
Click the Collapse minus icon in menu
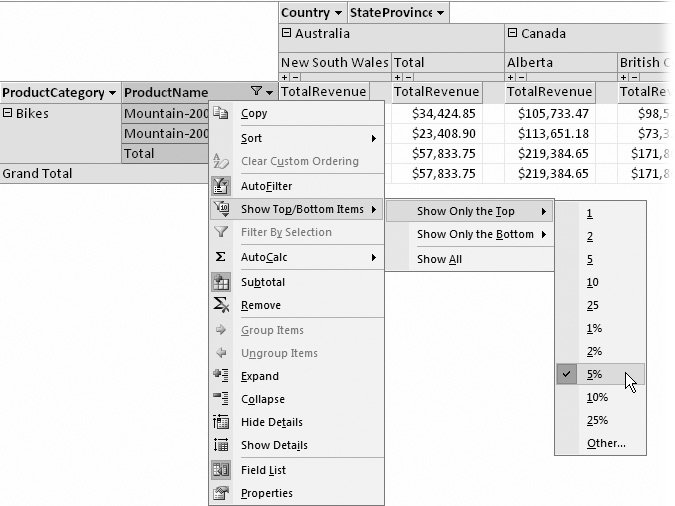221,399
